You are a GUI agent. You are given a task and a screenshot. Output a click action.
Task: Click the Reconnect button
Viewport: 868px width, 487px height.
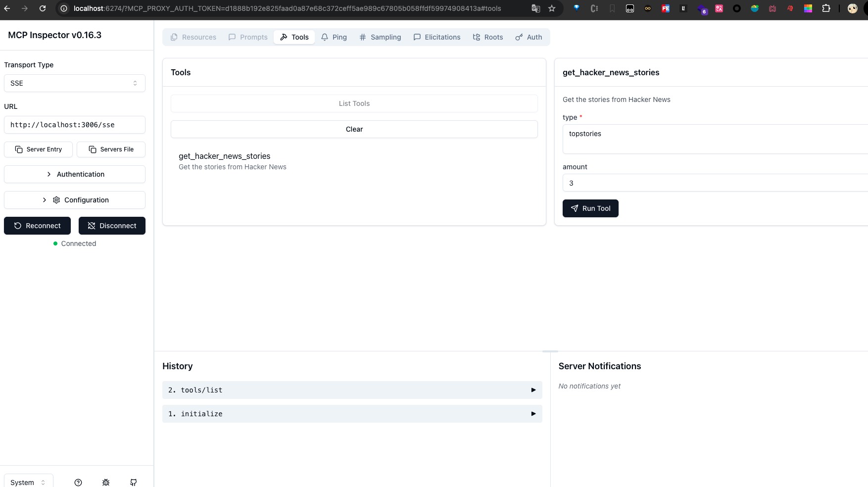tap(38, 226)
